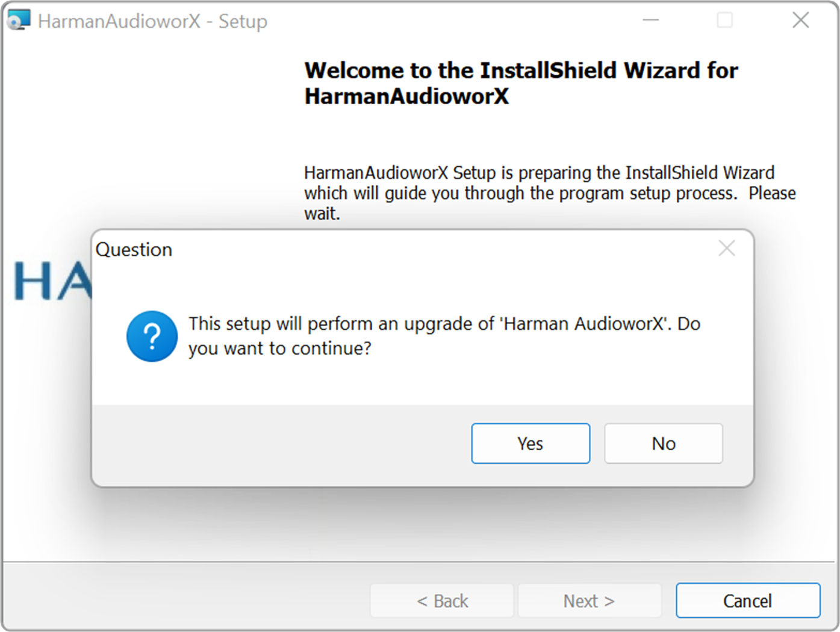Close the HarmanAudioworX Setup window

[x=800, y=20]
